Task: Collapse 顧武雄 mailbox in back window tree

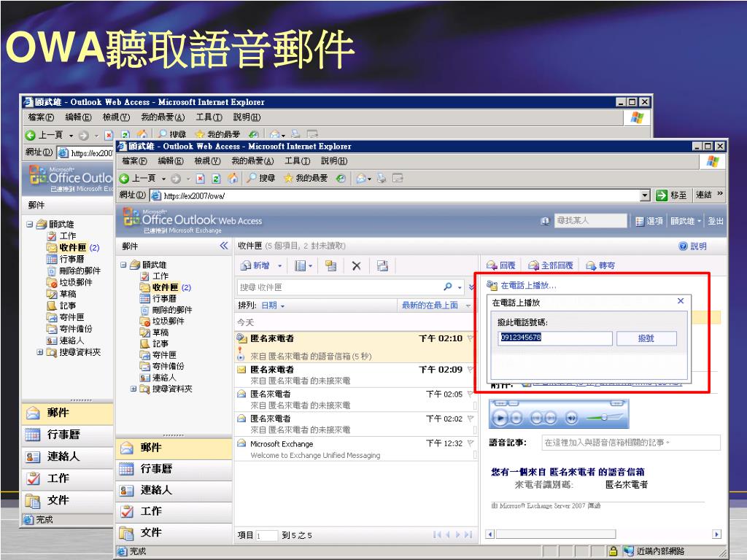Action: click(29, 224)
